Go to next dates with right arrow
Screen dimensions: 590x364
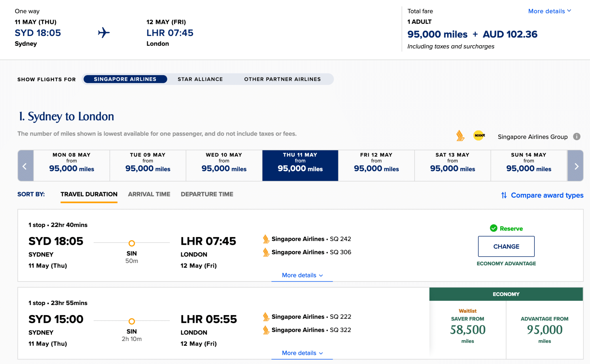point(576,166)
